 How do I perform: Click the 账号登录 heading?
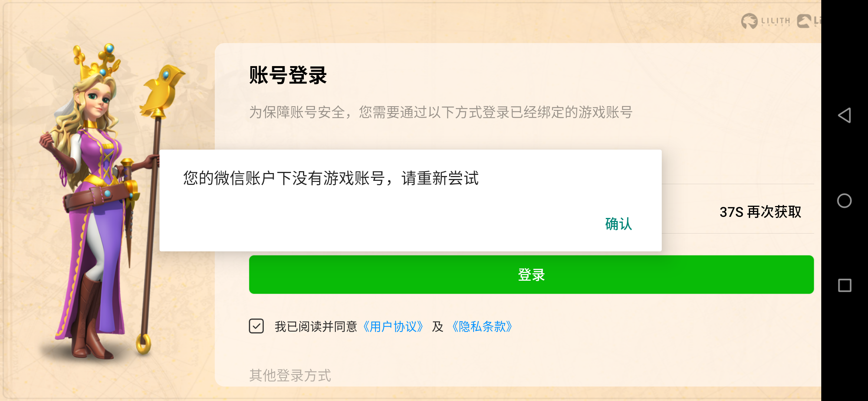coord(288,75)
